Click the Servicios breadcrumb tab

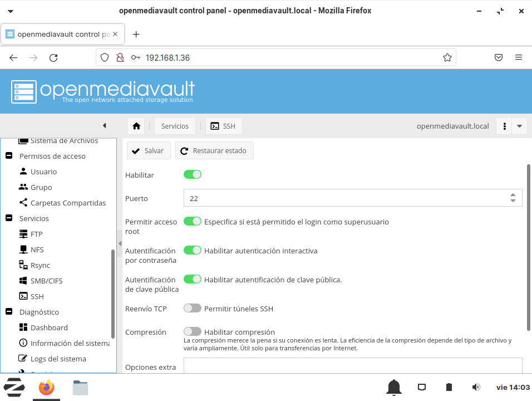(x=175, y=126)
